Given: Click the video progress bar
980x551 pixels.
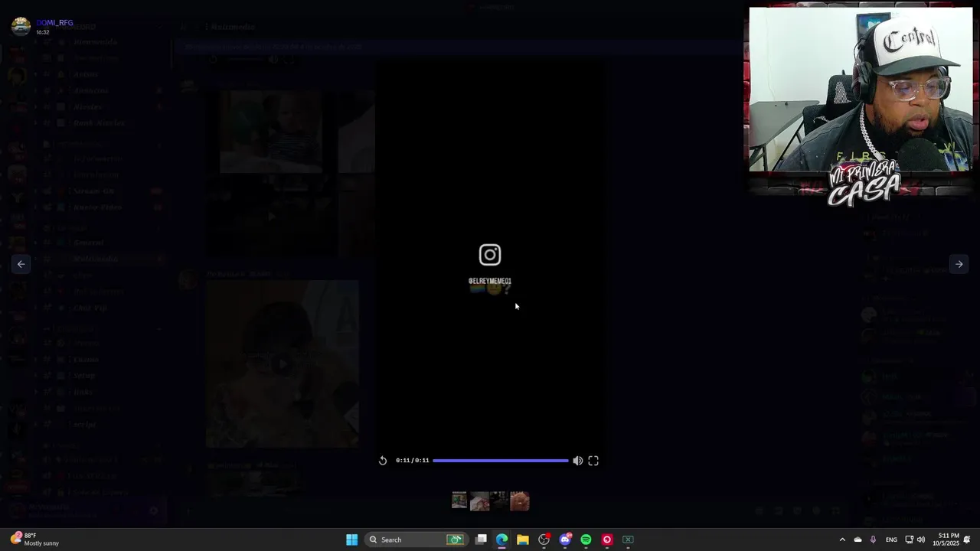Looking at the screenshot, I should point(501,461).
